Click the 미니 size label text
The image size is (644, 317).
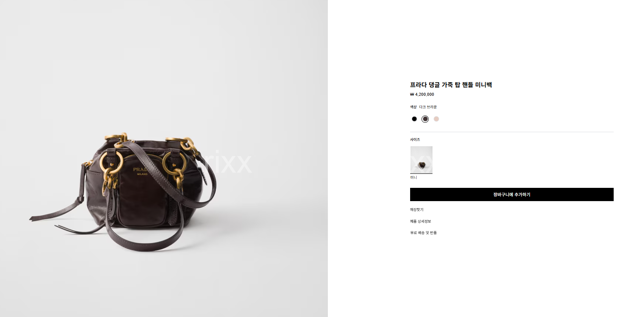pyautogui.click(x=414, y=177)
